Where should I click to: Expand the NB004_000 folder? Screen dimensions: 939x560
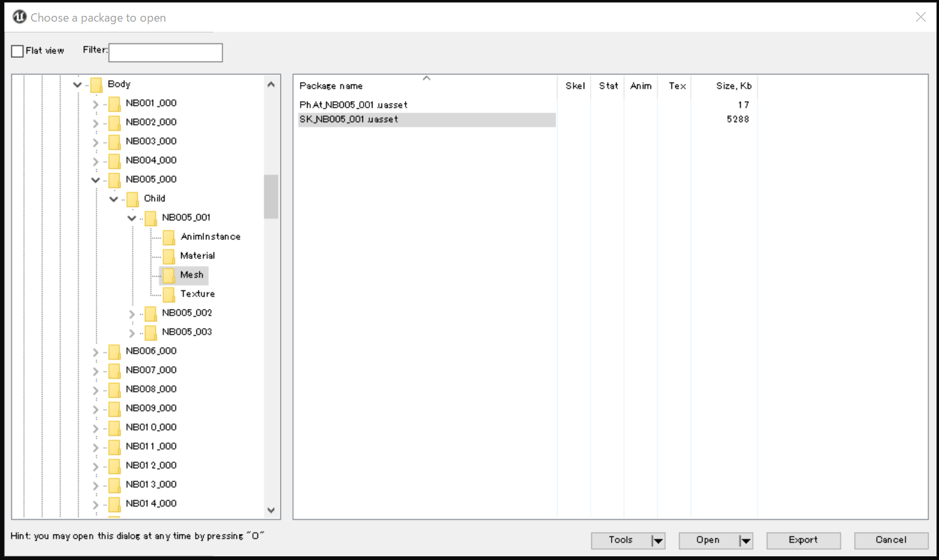pos(95,161)
